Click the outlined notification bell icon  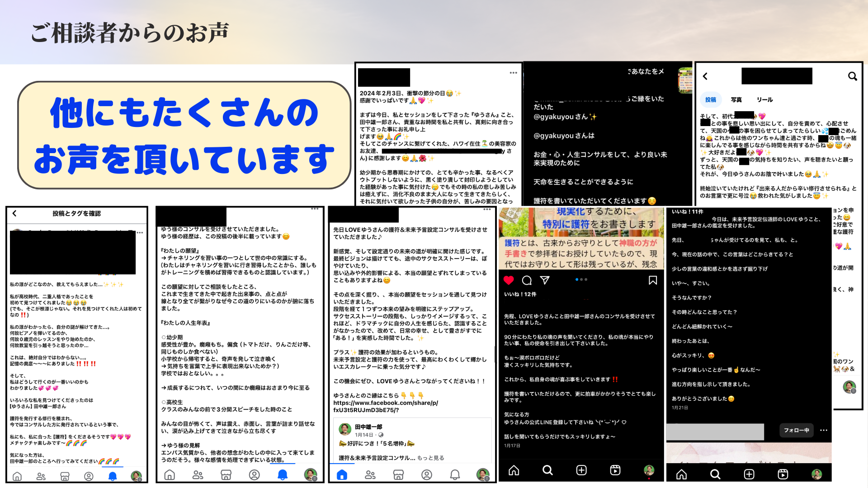point(455,474)
